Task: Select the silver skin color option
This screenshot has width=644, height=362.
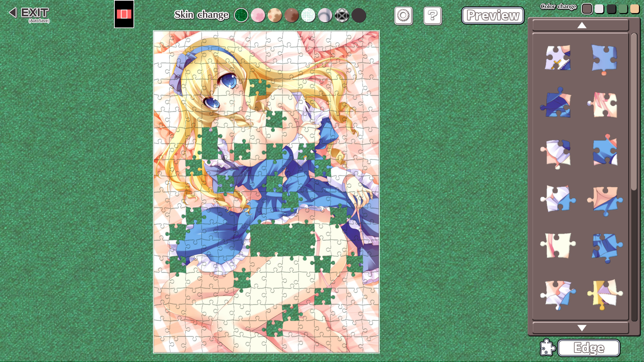Action: [x=325, y=15]
